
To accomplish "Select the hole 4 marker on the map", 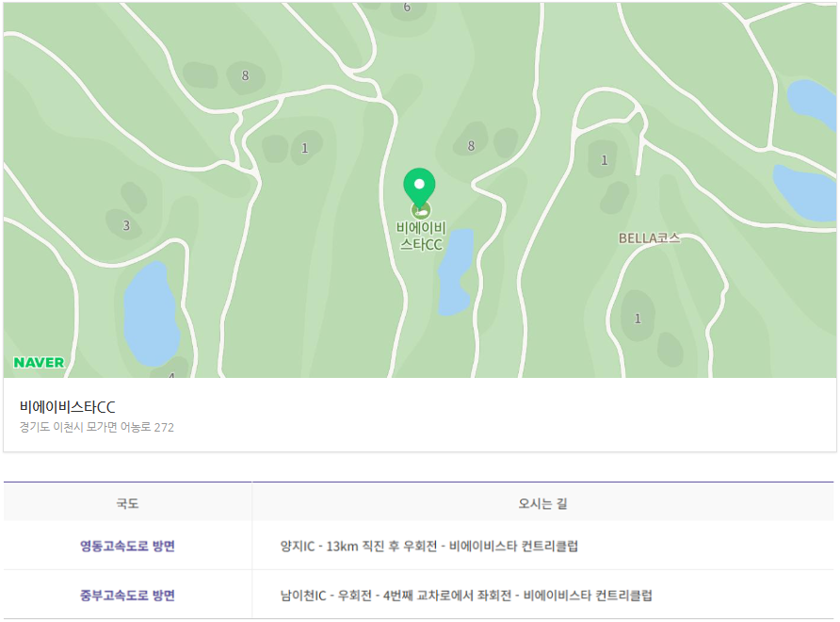I will point(170,376).
